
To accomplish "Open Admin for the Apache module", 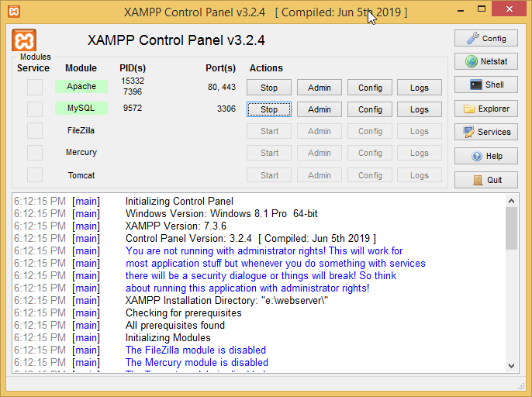I will 320,88.
